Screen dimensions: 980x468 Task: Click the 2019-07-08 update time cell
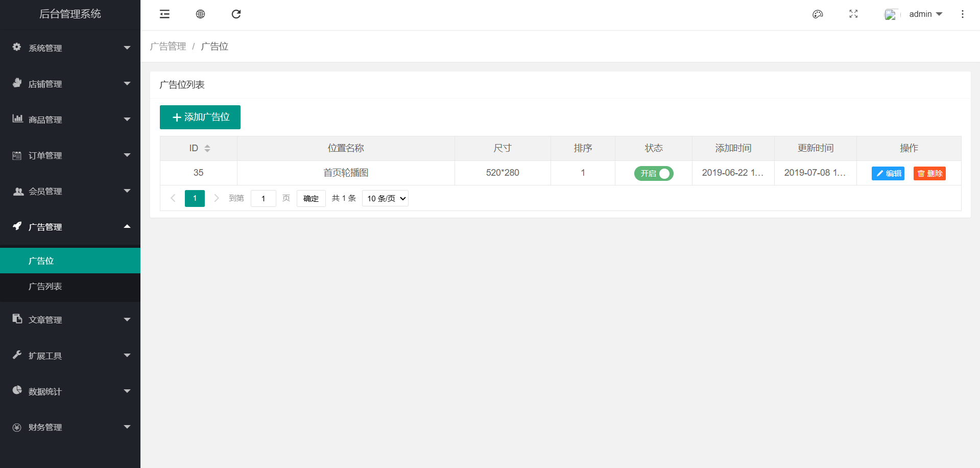[x=815, y=173]
